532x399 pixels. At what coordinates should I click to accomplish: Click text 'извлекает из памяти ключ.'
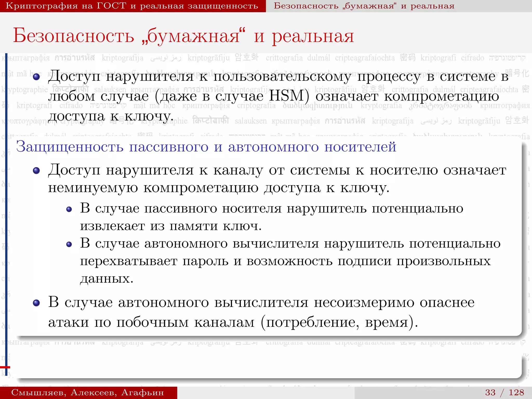[x=171, y=226]
